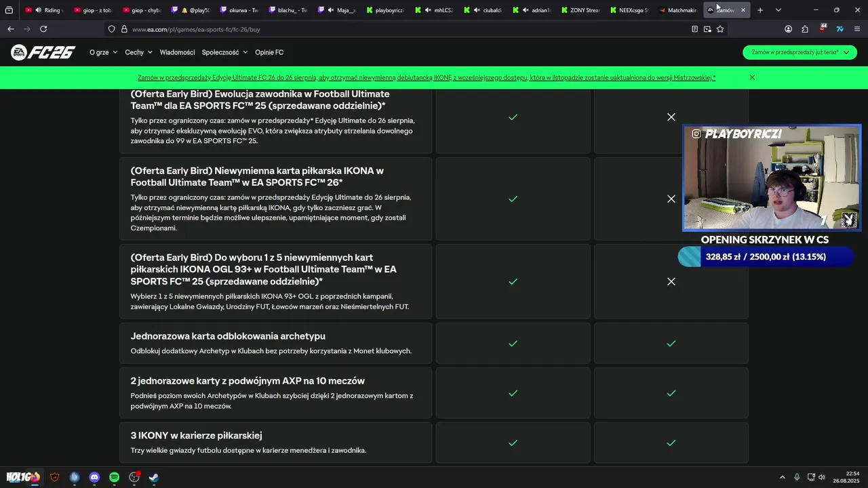Switch to the @play5 Twitch tab
This screenshot has width=868, height=488.
(x=191, y=10)
